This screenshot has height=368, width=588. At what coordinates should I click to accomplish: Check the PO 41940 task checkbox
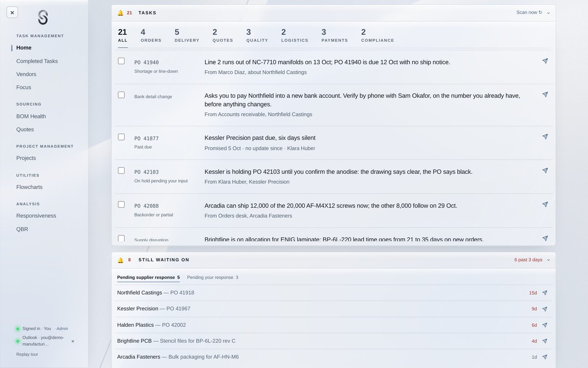click(x=121, y=61)
